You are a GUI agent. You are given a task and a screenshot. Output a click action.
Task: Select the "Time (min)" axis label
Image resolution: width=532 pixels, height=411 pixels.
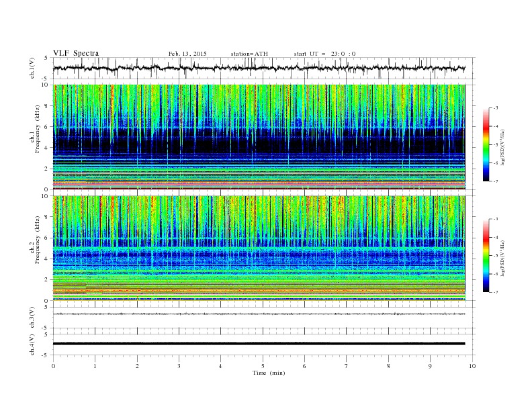coord(269,373)
